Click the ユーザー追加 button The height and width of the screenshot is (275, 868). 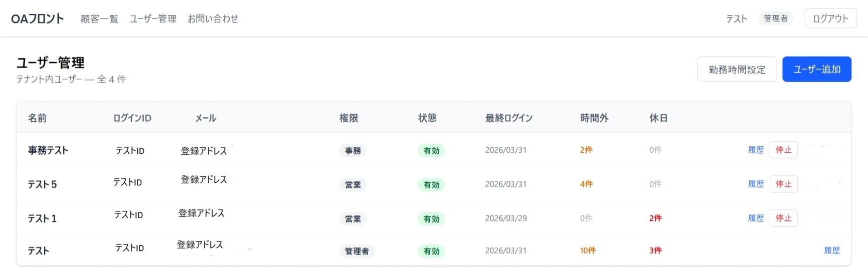coord(816,70)
